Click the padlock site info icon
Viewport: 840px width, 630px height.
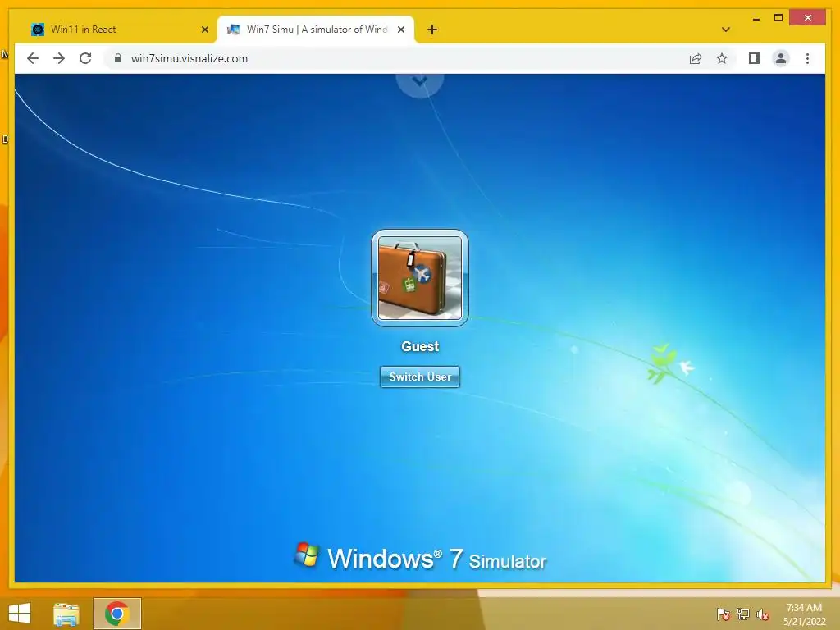point(118,58)
